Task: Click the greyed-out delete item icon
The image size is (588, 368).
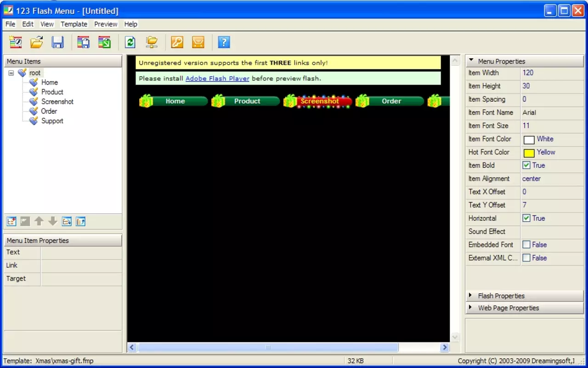Action: [25, 222]
